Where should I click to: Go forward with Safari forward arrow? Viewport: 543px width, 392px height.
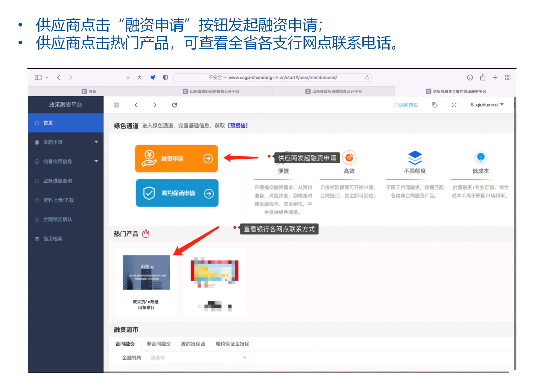(x=71, y=77)
